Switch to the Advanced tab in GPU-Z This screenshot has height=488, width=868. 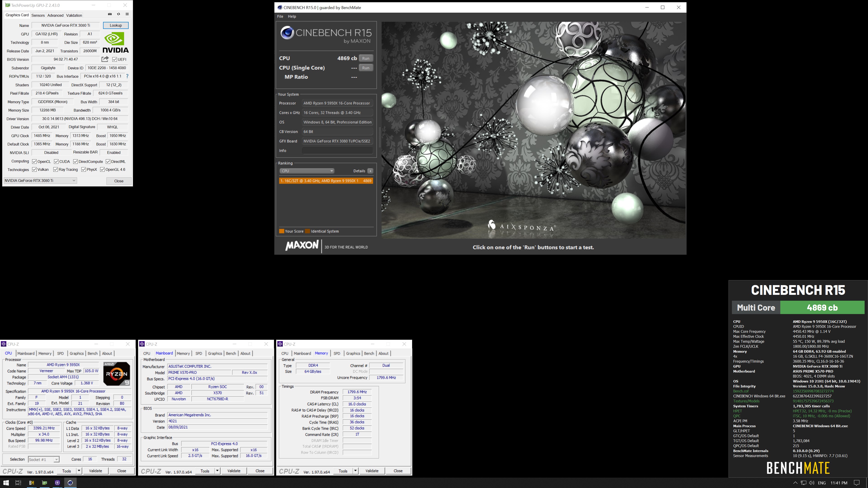point(55,15)
